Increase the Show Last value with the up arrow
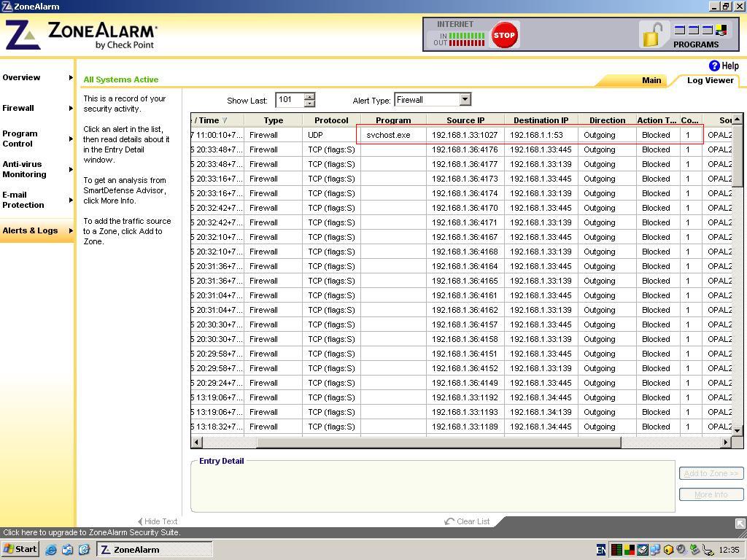Viewport: 747px width, 560px height. tap(309, 96)
